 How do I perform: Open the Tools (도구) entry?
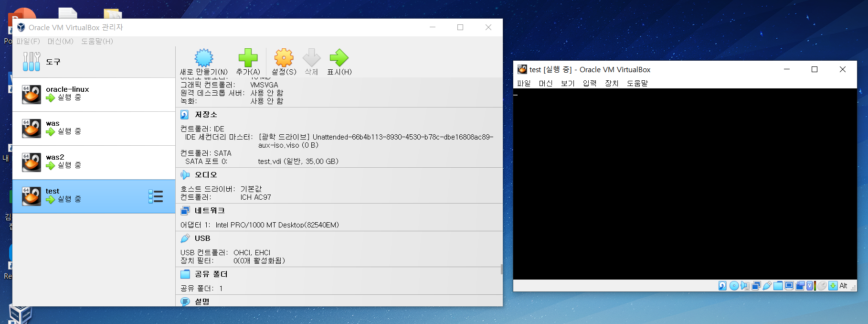tap(94, 62)
